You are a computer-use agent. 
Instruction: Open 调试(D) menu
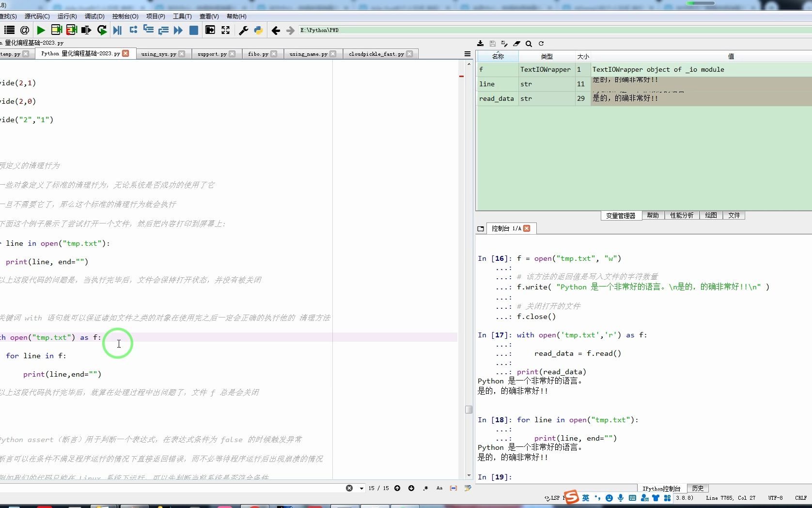tap(94, 16)
